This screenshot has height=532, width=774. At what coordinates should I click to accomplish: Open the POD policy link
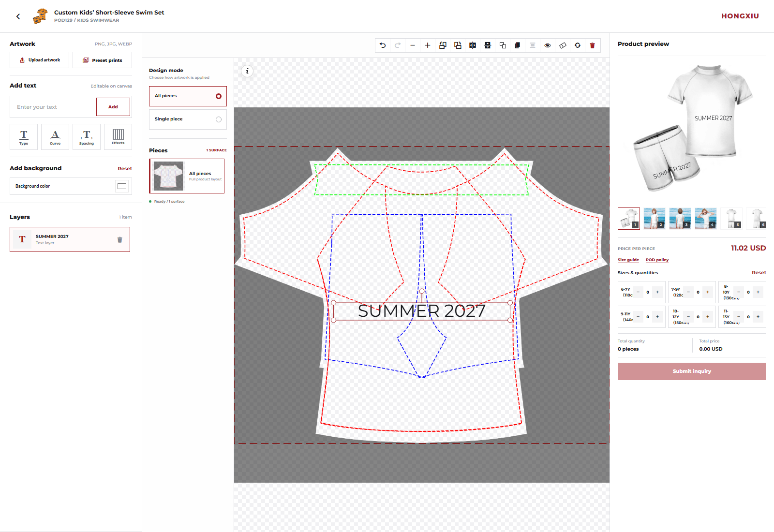(657, 260)
